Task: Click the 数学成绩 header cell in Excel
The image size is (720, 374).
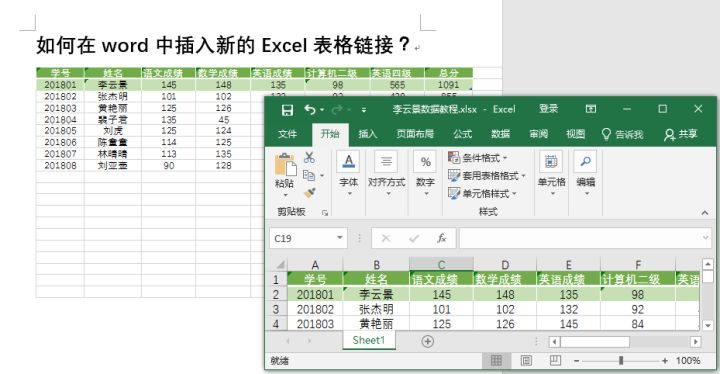Action: point(505,279)
